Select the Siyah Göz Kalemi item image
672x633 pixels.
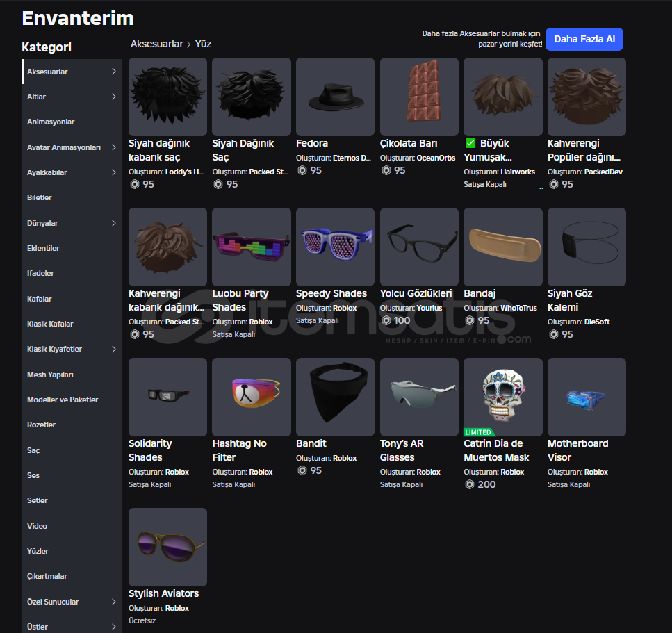pos(587,247)
